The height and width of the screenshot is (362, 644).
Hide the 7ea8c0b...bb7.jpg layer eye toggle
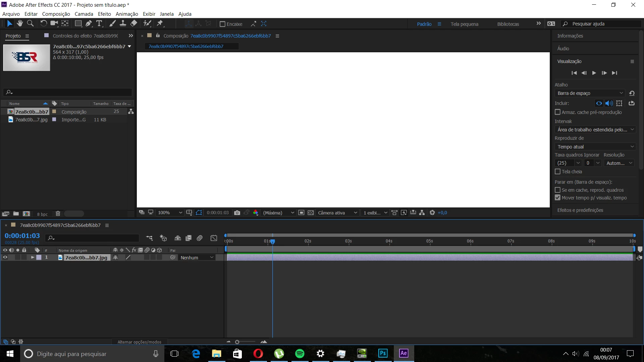[x=5, y=257]
